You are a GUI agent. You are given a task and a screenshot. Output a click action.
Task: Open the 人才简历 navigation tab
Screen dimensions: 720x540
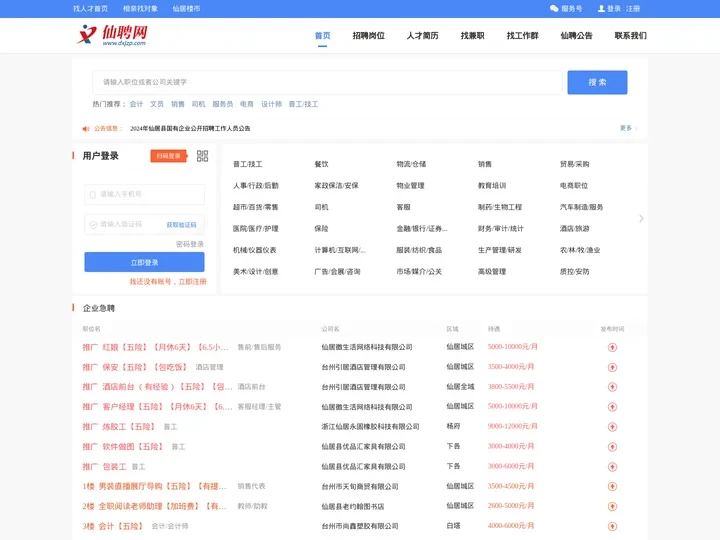point(422,36)
